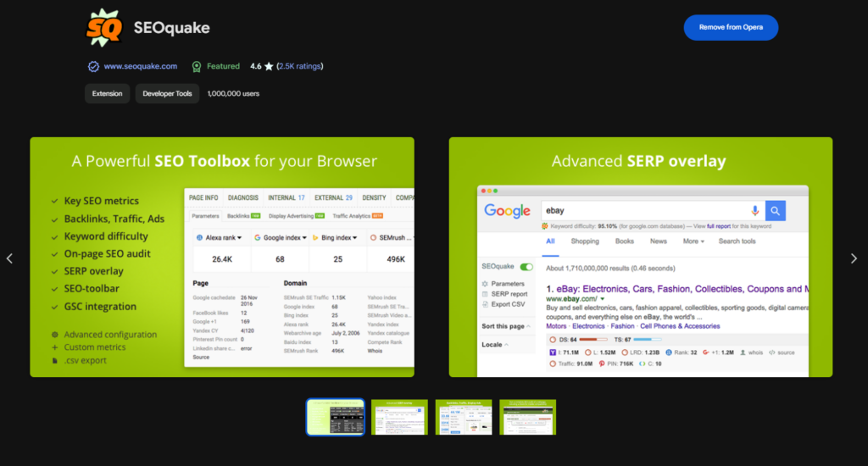This screenshot has height=466, width=868.
Task: Select the second screenshot thumbnail
Action: click(x=400, y=417)
